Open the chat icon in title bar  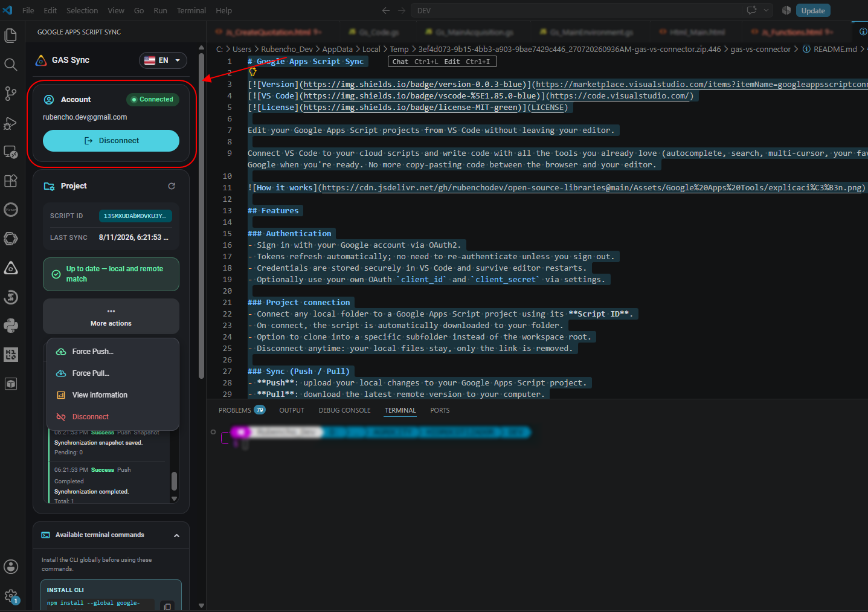pos(752,10)
